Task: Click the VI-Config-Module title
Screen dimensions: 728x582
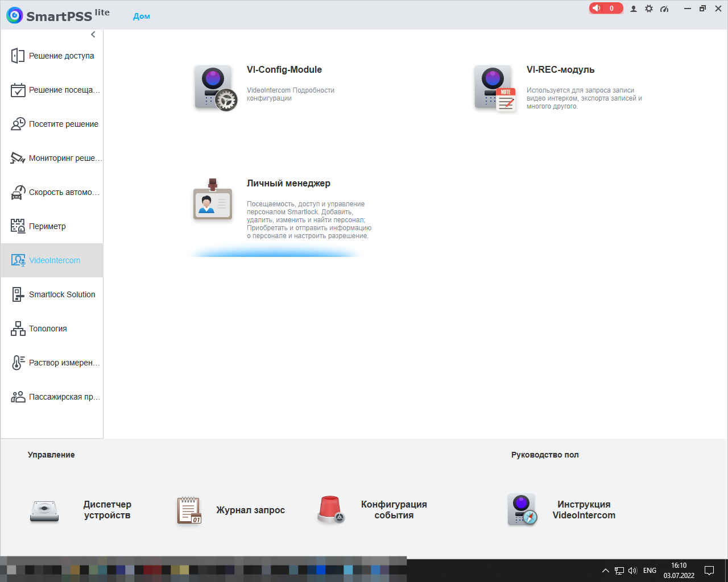Action: (284, 70)
